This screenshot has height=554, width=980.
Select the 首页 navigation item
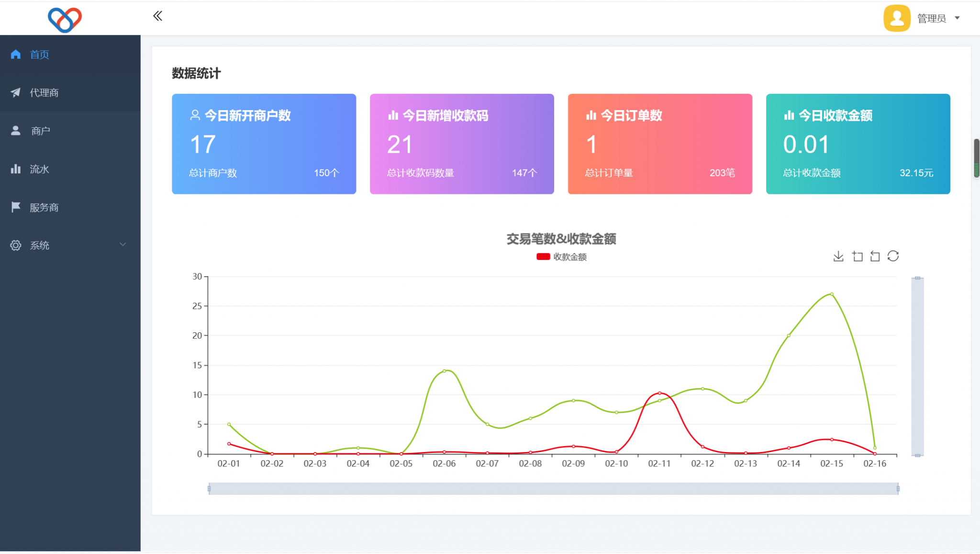tap(39, 54)
